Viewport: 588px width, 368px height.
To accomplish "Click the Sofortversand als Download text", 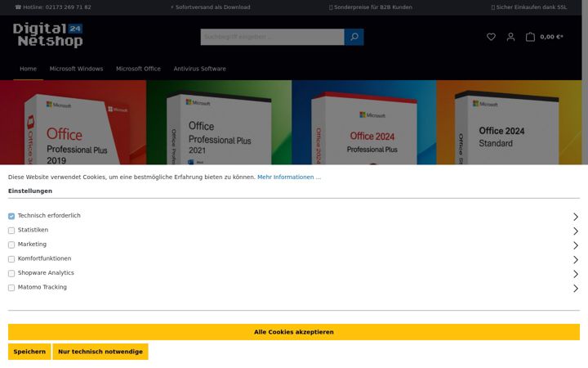I will [211, 7].
